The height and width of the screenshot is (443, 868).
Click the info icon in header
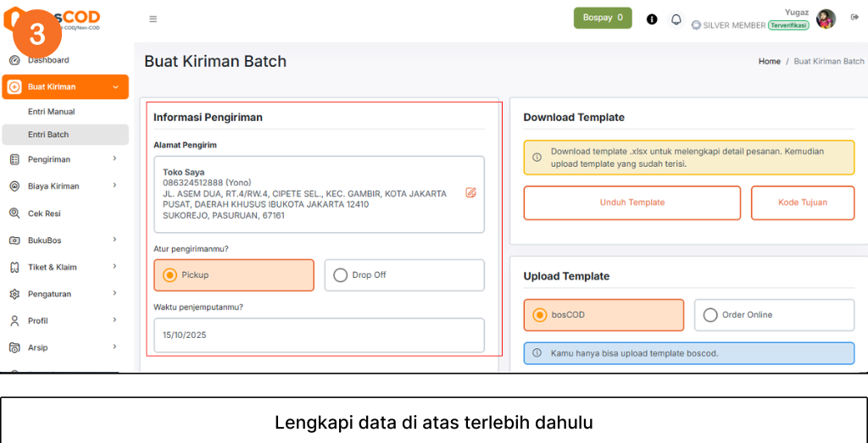(652, 19)
